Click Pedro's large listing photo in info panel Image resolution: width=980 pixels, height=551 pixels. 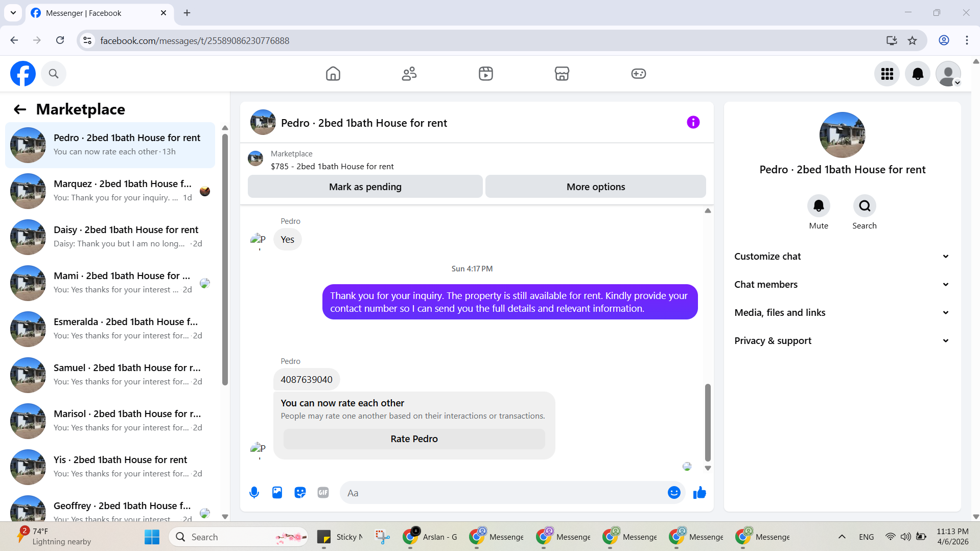coord(842,135)
